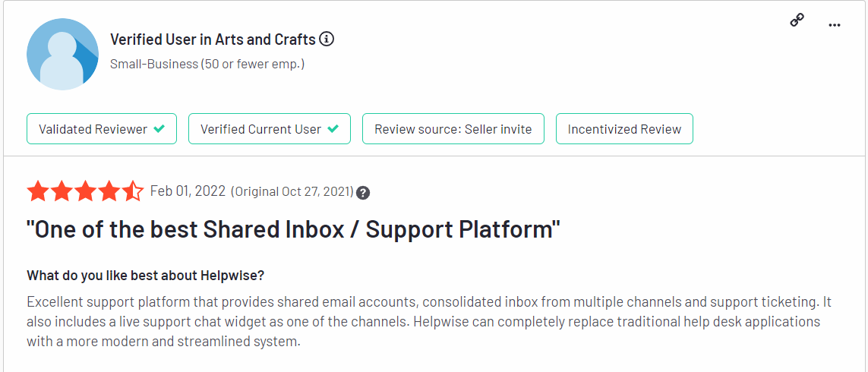Screen dimensions: 868x372
Task: Click the third orange rating star
Action: (x=85, y=191)
